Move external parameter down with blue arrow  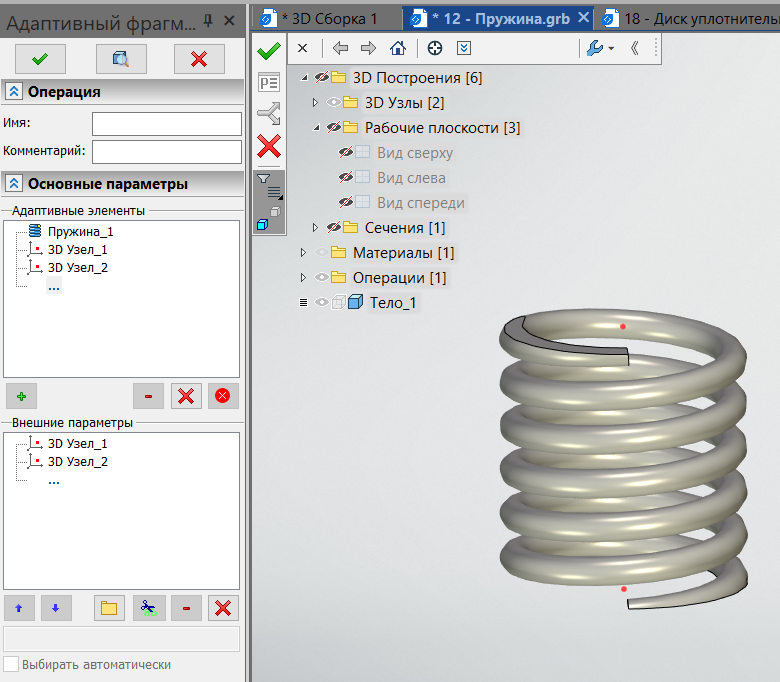pyautogui.click(x=56, y=608)
